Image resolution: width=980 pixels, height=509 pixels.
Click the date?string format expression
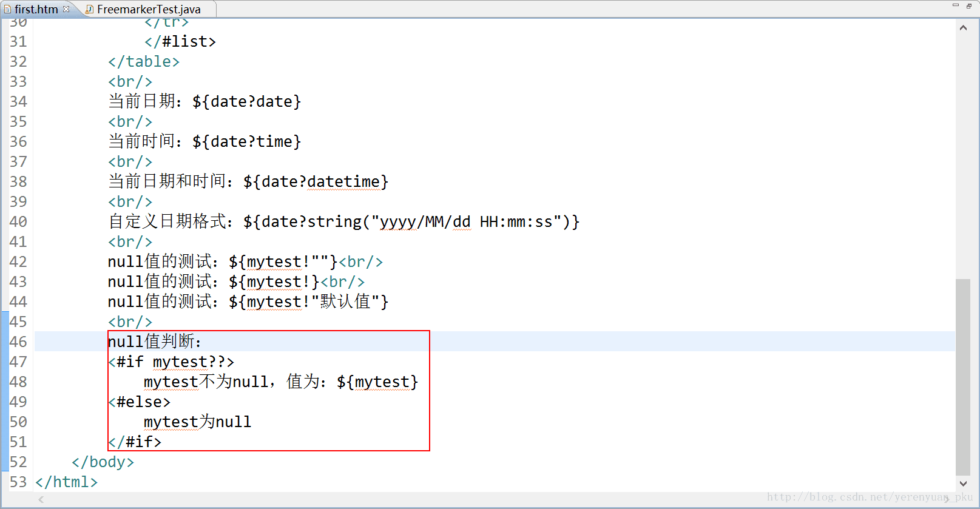tap(411, 221)
